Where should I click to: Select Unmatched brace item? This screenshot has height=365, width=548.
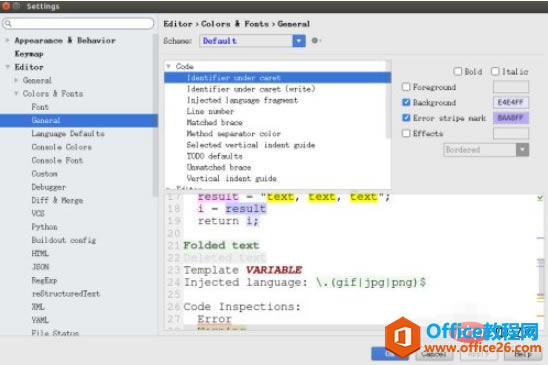[219, 167]
